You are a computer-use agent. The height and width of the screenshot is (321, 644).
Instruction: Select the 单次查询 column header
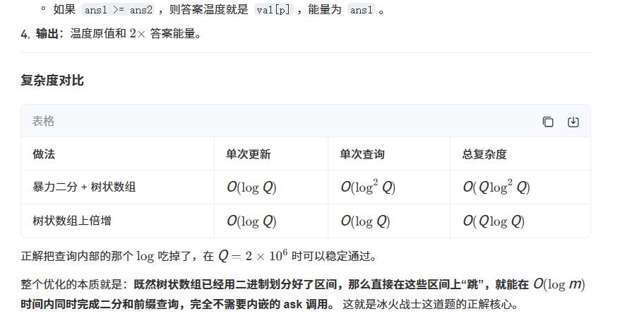362,154
